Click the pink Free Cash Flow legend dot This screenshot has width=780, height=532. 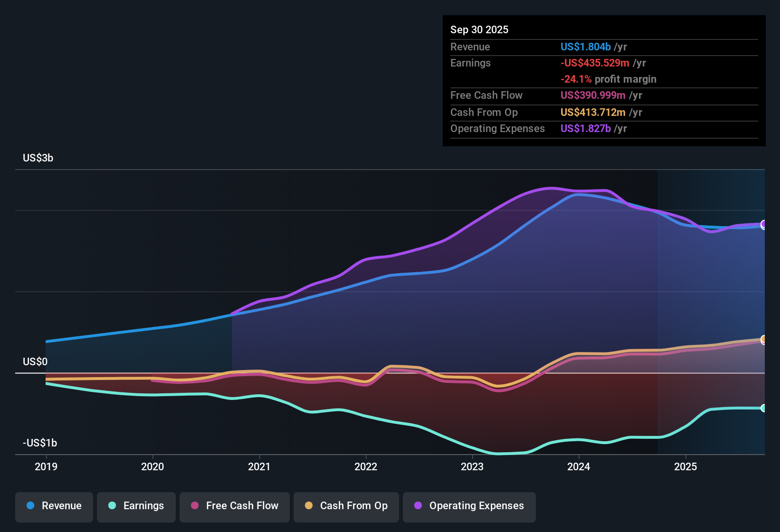click(x=194, y=506)
